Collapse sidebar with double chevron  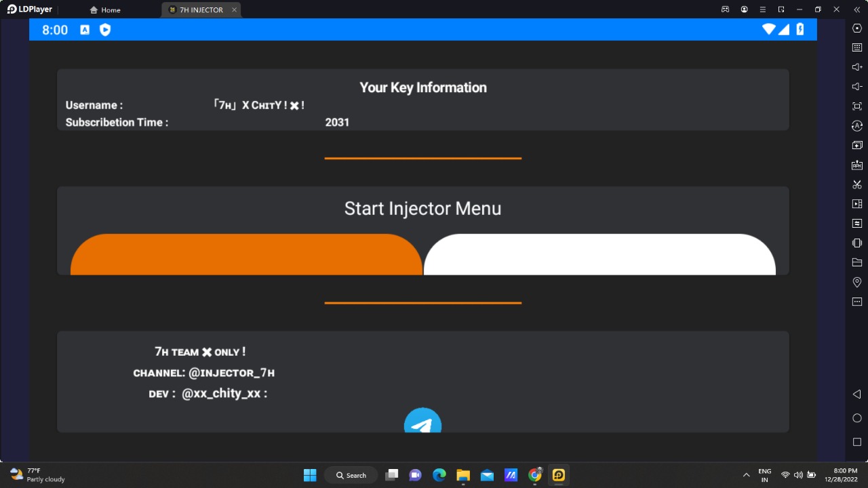(856, 9)
